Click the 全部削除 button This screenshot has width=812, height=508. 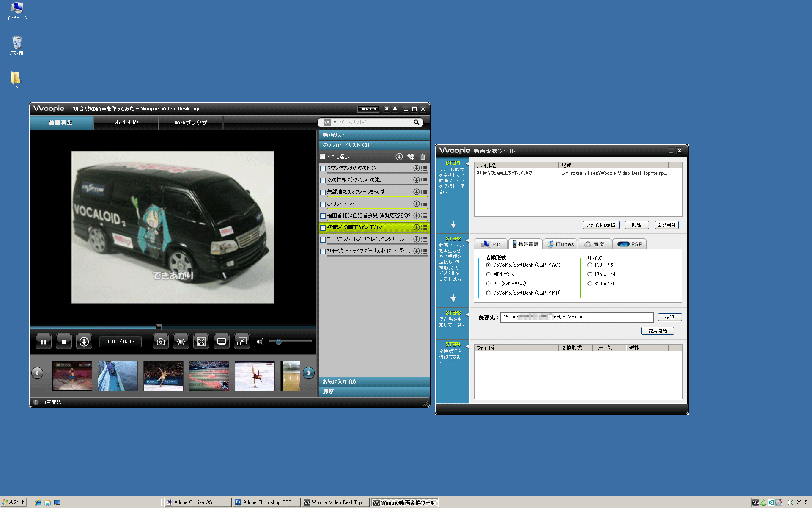pyautogui.click(x=667, y=225)
